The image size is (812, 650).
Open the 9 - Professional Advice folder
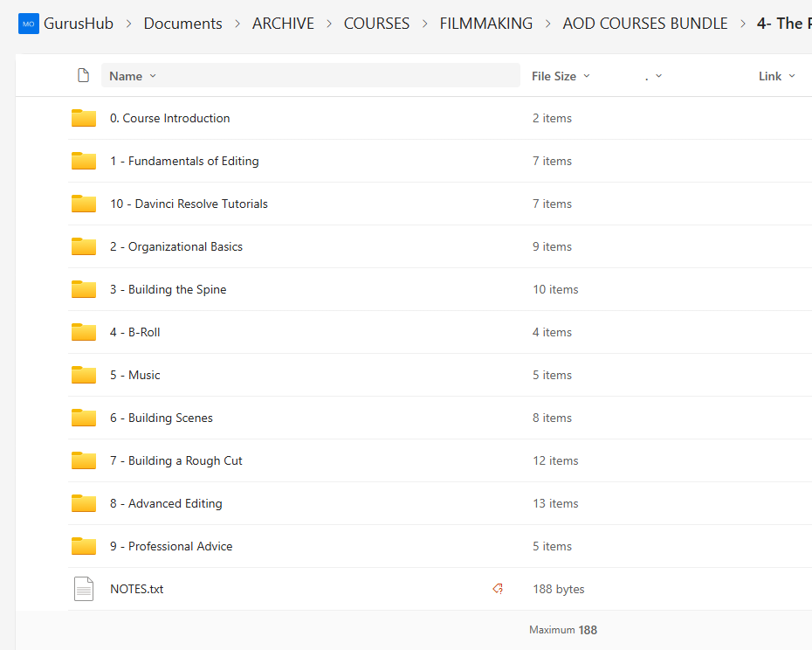tap(171, 547)
